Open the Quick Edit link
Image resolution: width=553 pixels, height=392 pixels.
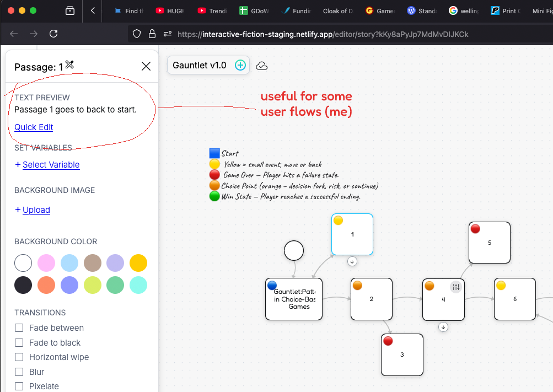pyautogui.click(x=34, y=127)
